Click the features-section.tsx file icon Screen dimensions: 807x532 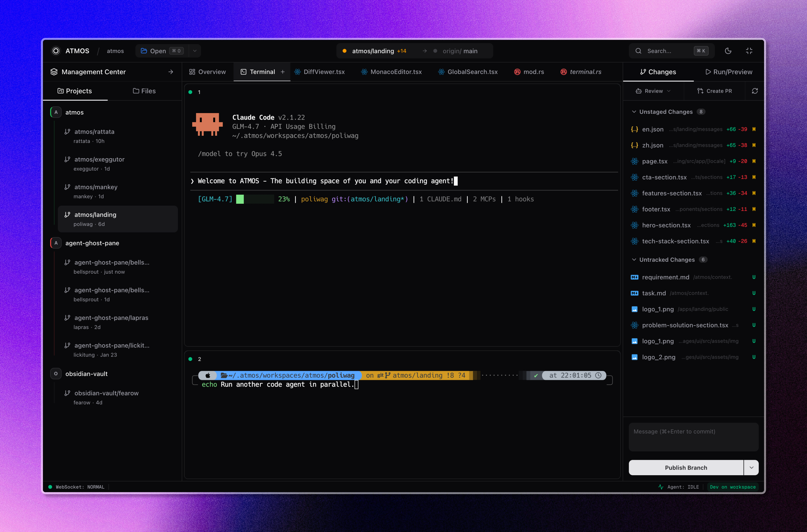[634, 193]
